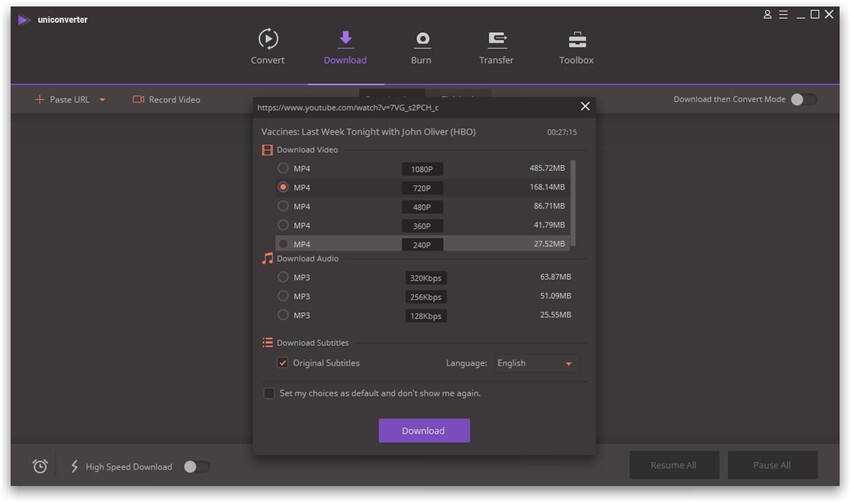850x502 pixels.
Task: Click the video format list scrollbar
Action: coord(573,200)
